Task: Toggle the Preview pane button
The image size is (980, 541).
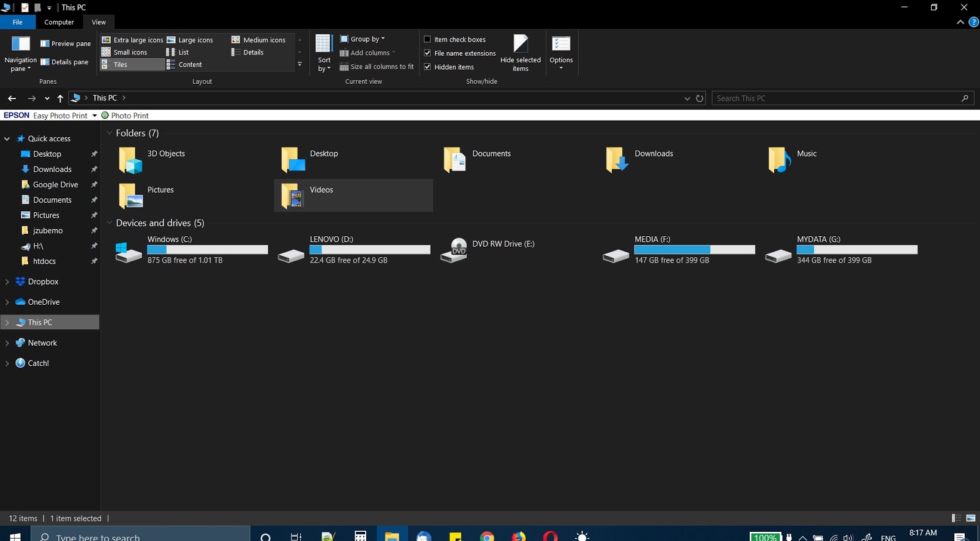Action: tap(66, 43)
